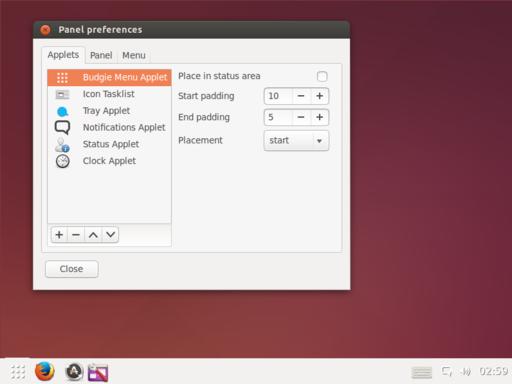This screenshot has height=384, width=512.
Task: Enable the Place in status area checkbox
Action: [322, 76]
